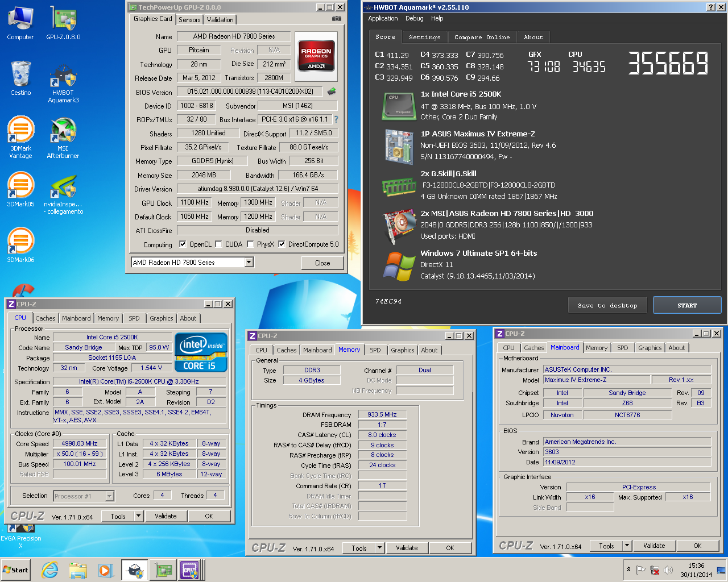Toggle the CUDA checkbox in GPU-Z
Screen dimensions: 728x582
[x=218, y=244]
